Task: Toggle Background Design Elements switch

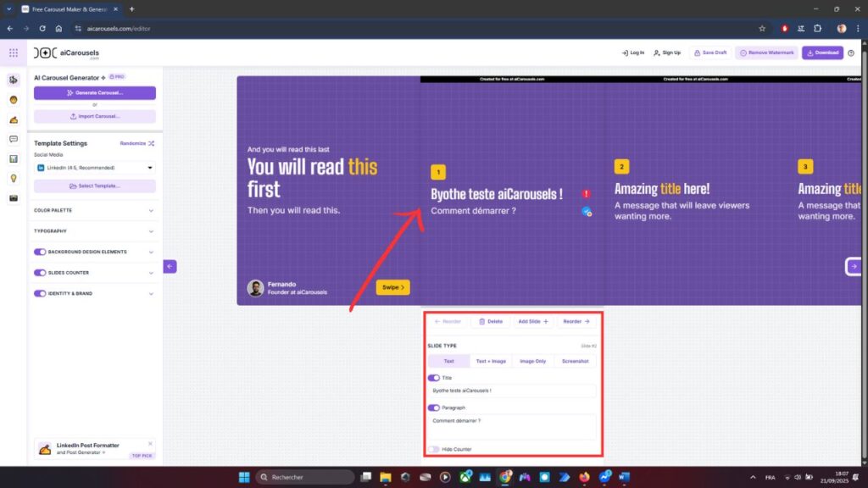Action: point(40,252)
